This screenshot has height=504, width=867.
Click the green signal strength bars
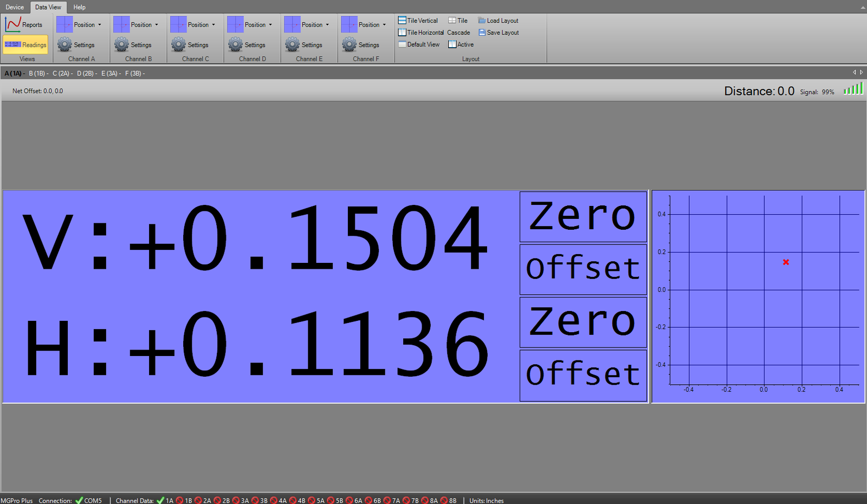coord(853,89)
